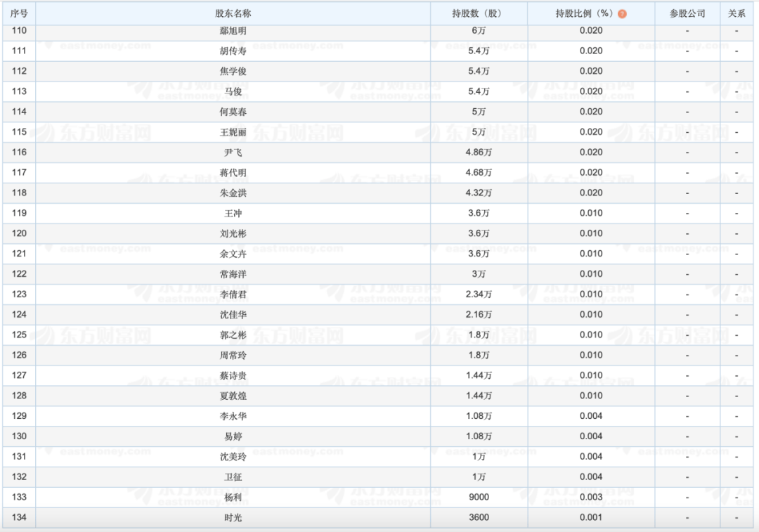Click the help icon beside 持股比例 header
This screenshot has width=759, height=532.
click(x=622, y=14)
